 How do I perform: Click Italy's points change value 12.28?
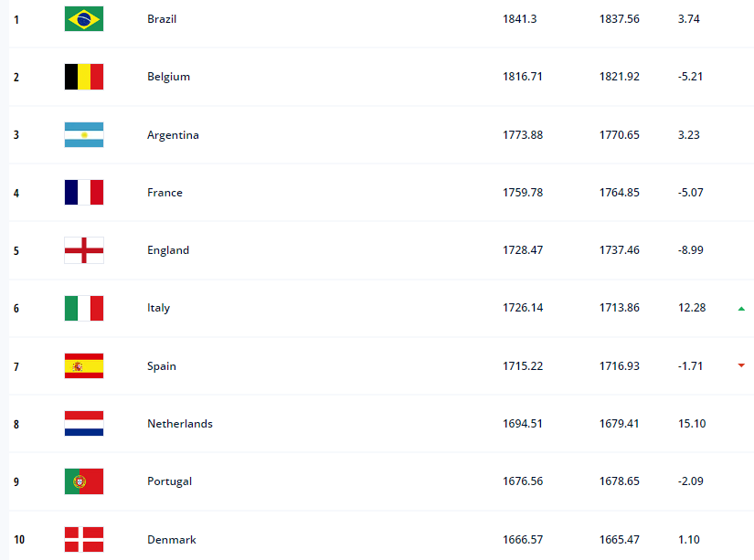pyautogui.click(x=692, y=308)
